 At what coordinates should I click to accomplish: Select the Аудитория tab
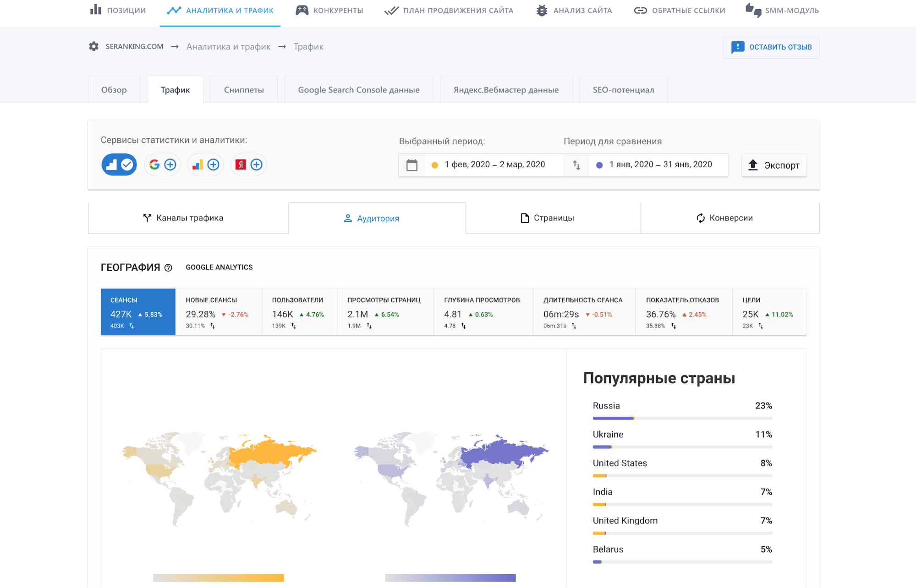(377, 218)
